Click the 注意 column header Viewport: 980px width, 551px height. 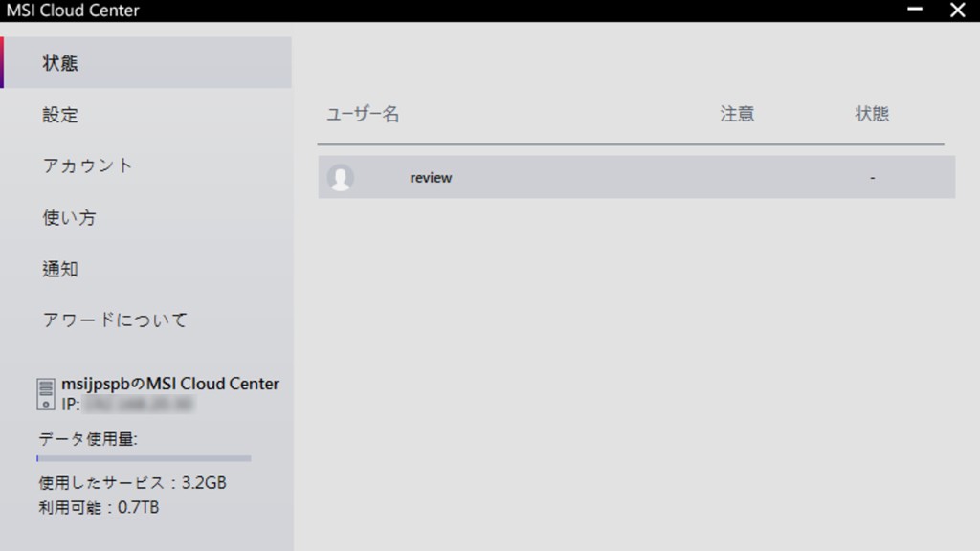pyautogui.click(x=738, y=114)
